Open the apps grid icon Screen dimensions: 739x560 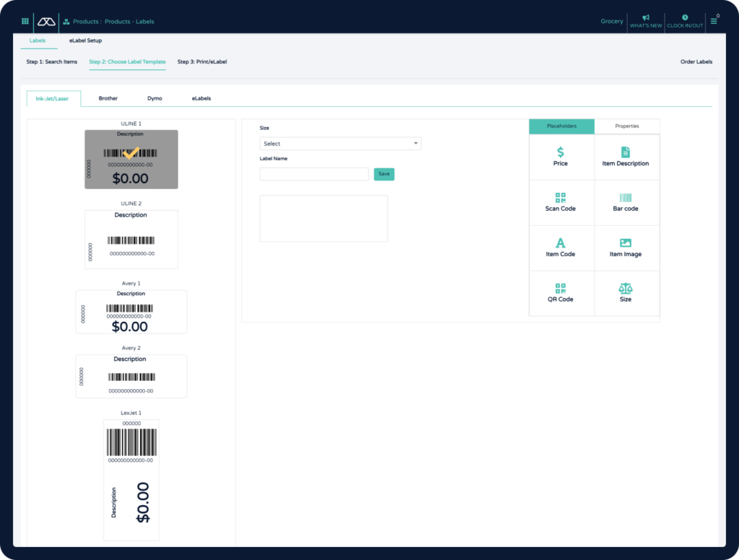point(24,21)
